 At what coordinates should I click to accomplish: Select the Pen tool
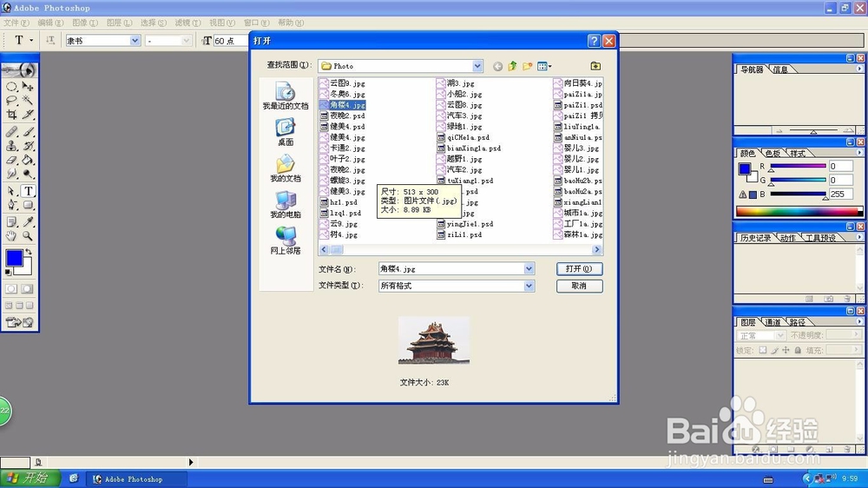pos(11,205)
